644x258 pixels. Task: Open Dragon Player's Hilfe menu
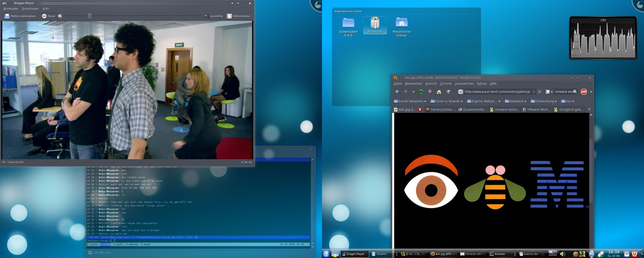(46, 9)
